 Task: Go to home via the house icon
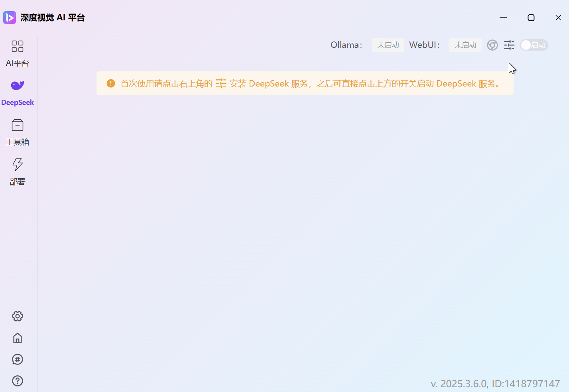coord(18,338)
